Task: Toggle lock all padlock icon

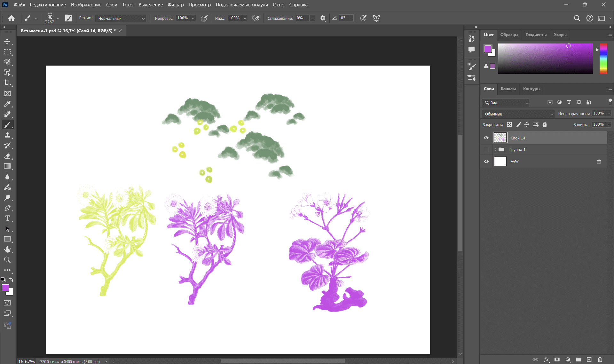Action: [x=545, y=124]
